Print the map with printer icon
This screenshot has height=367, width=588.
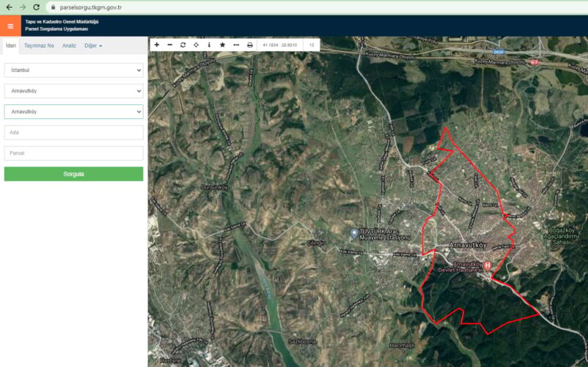[250, 45]
